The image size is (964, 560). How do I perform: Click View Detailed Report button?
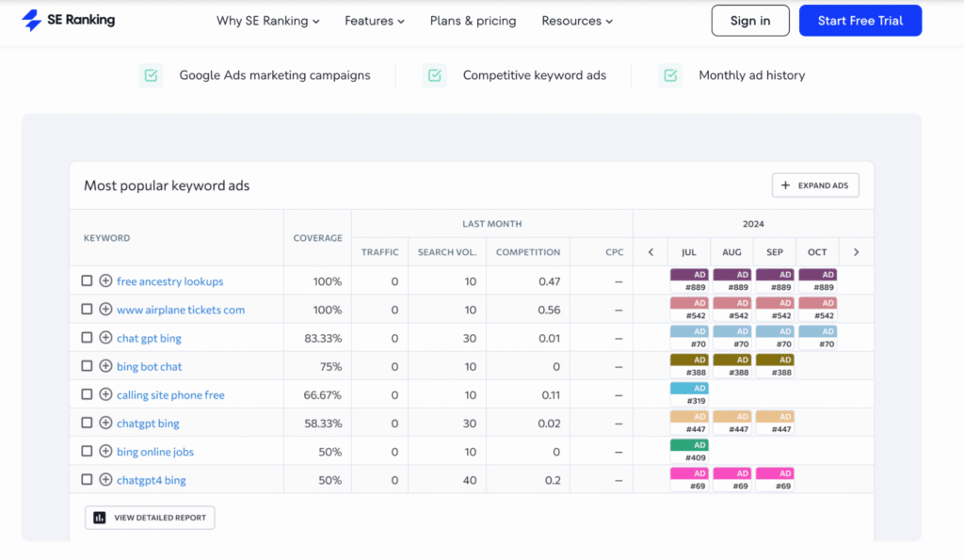point(150,518)
